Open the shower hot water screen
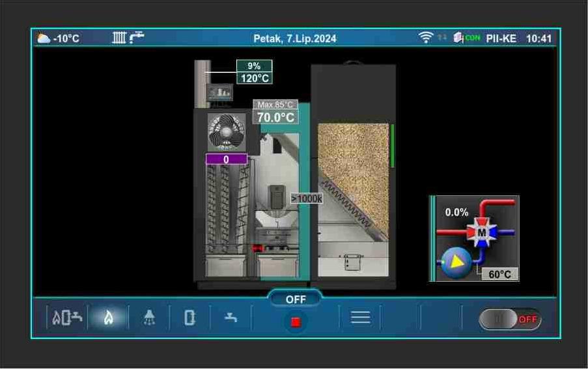This screenshot has height=369, width=588. tap(149, 318)
